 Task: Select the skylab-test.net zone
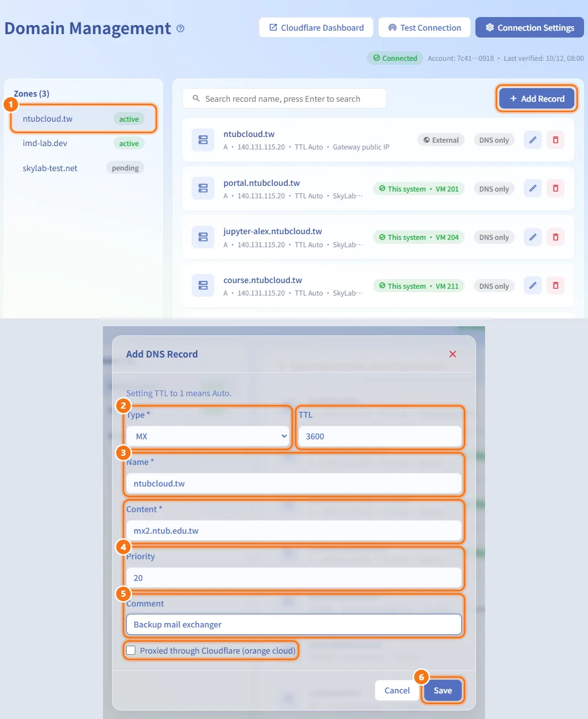pos(83,168)
